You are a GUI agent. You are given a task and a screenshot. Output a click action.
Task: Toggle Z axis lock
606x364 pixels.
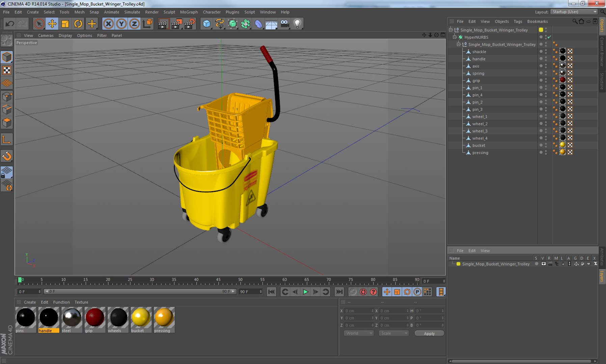134,24
